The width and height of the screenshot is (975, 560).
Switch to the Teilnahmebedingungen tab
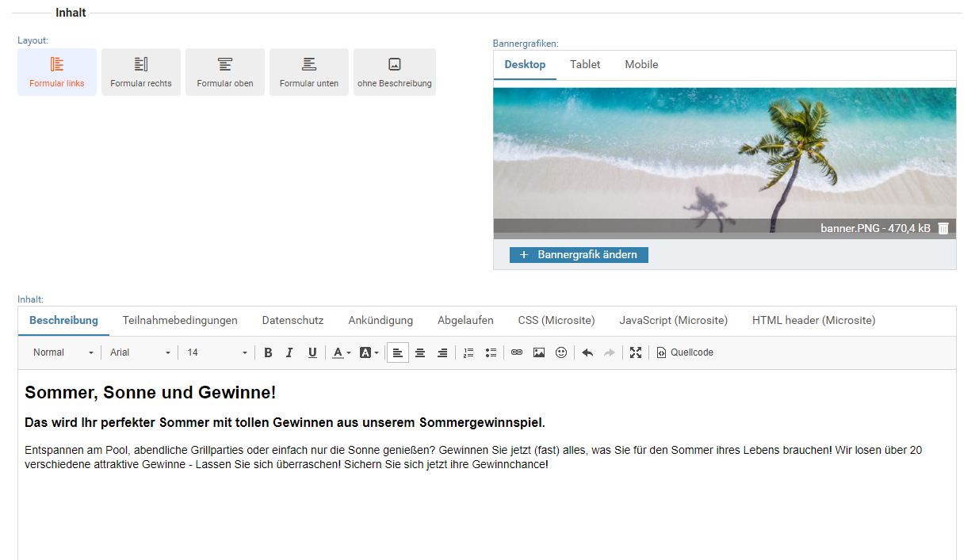point(180,321)
